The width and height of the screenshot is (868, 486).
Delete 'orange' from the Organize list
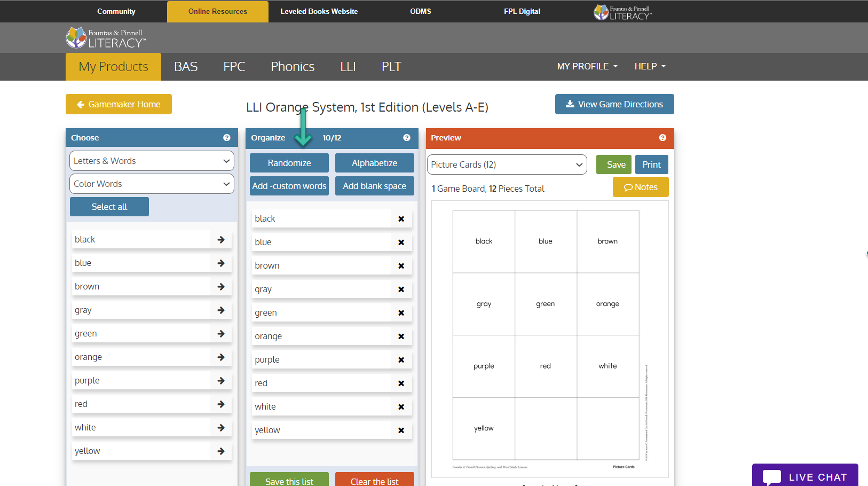(x=401, y=336)
